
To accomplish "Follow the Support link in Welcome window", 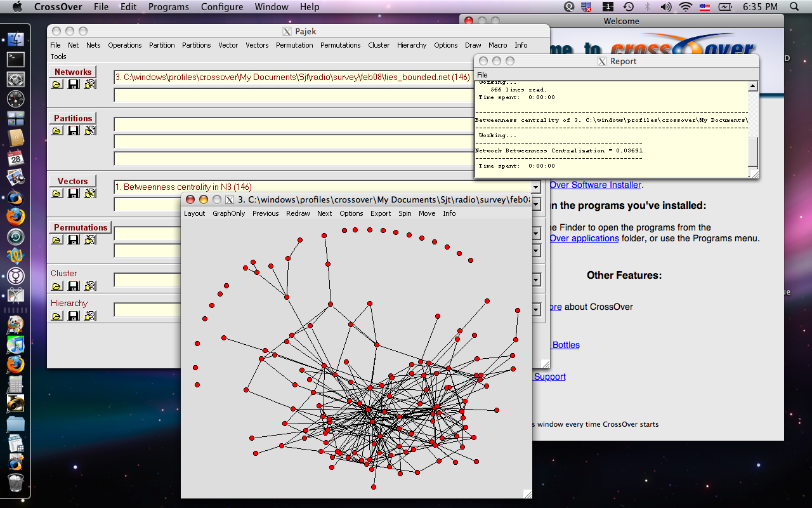I will 549,377.
